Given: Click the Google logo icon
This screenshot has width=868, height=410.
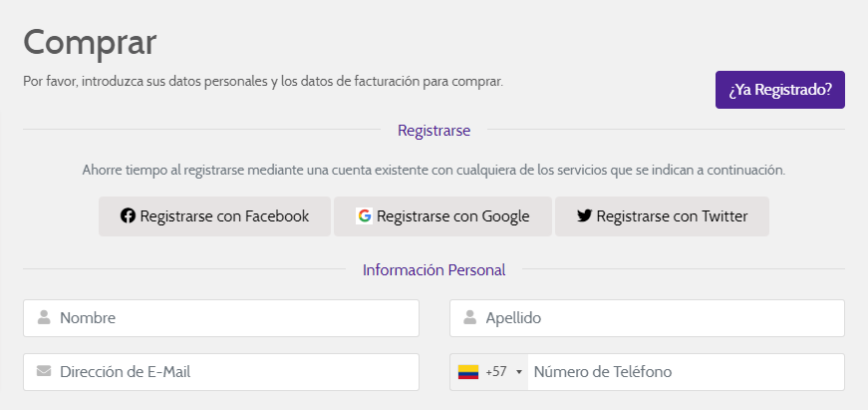Looking at the screenshot, I should (x=365, y=216).
